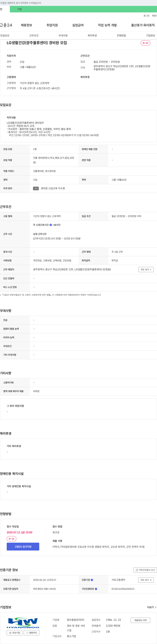Click the 주 소정근로시간 help icon
This screenshot has height=644, width=157.
point(51,225)
